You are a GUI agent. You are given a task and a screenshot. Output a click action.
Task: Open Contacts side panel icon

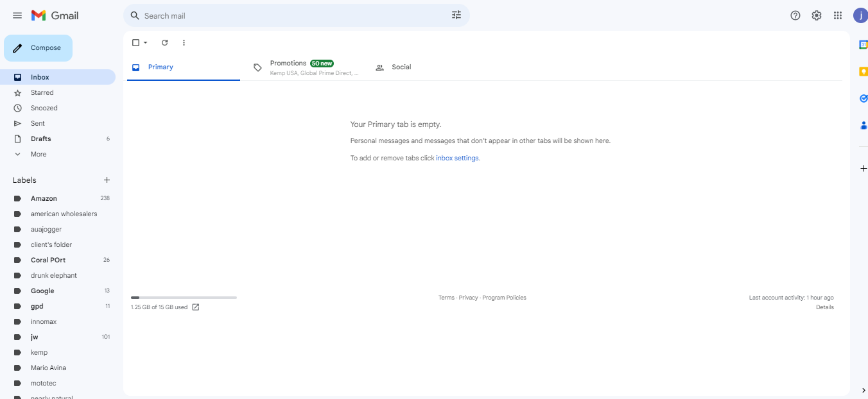864,126
